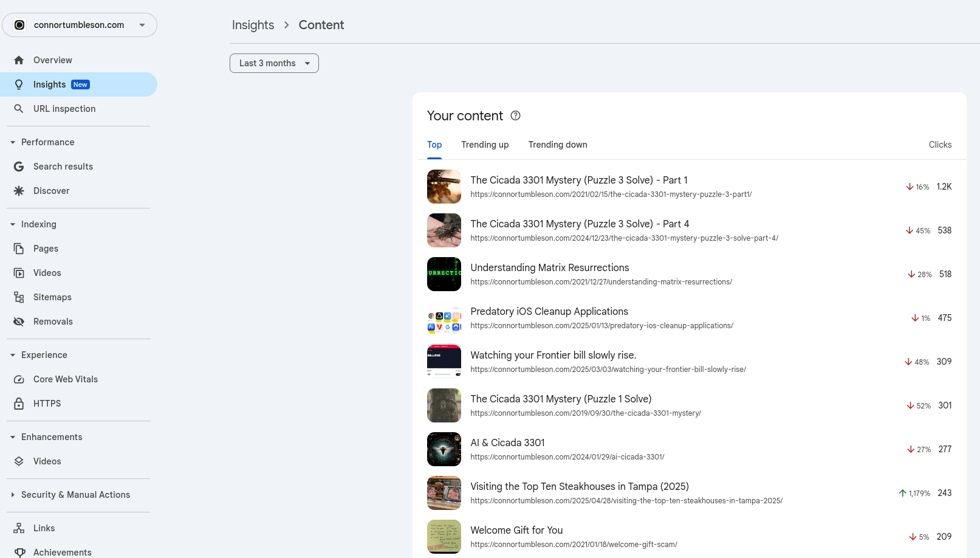Open the Sitemaps icon in sidebar
The width and height of the screenshot is (980, 558).
coord(19,297)
